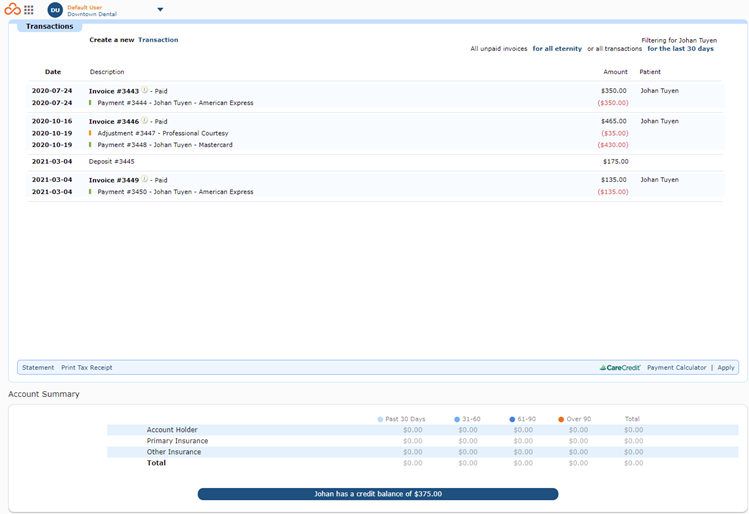Screen dimensions: 749x514
Task: Open the CareCredit logo link
Action: [x=620, y=367]
